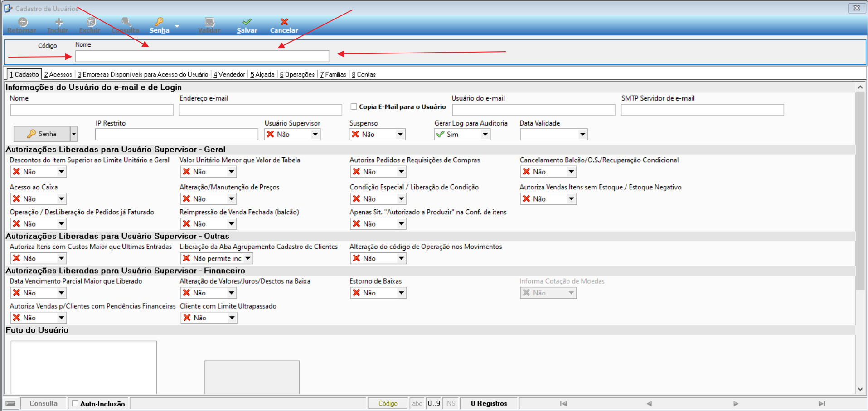Open the 4 Vendedor tab
The width and height of the screenshot is (868, 411).
[229, 74]
